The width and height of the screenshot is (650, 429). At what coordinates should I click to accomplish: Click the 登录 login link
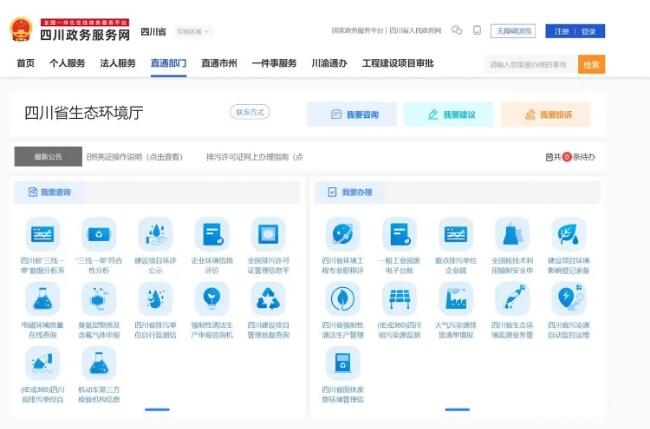pos(588,32)
